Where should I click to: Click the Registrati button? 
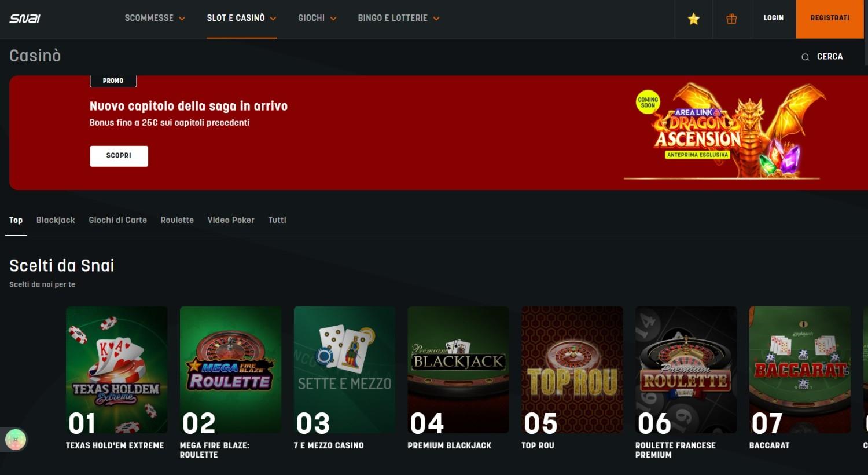[x=829, y=19]
